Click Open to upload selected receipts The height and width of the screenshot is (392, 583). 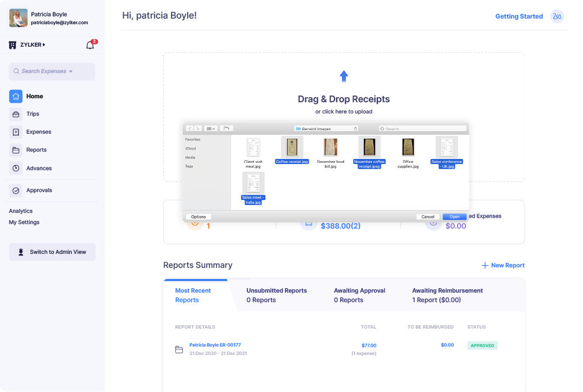454,216
